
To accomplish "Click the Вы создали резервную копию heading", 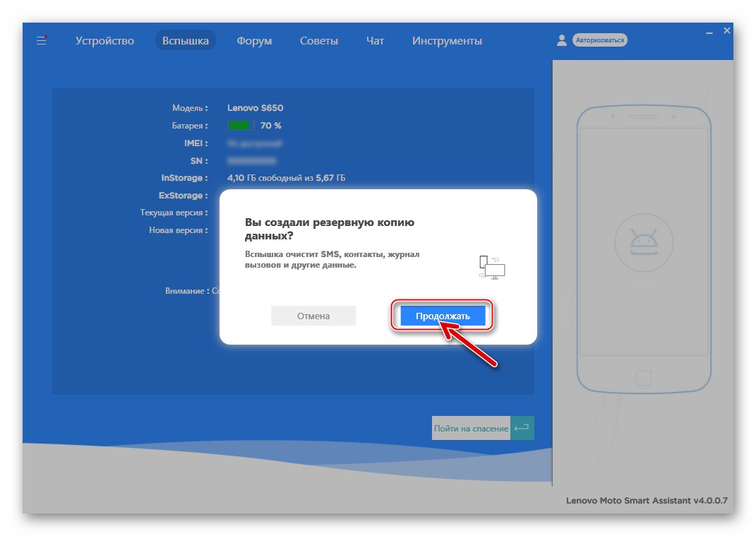I will click(x=330, y=230).
